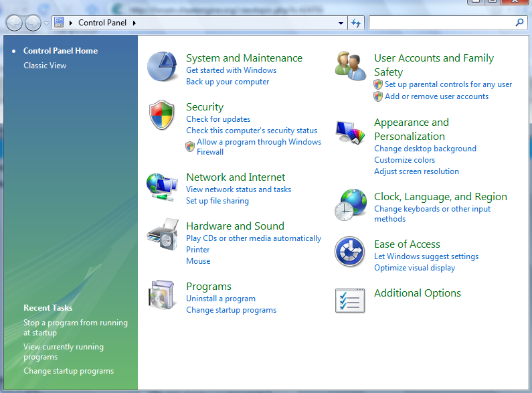Click Check for updates

(218, 119)
